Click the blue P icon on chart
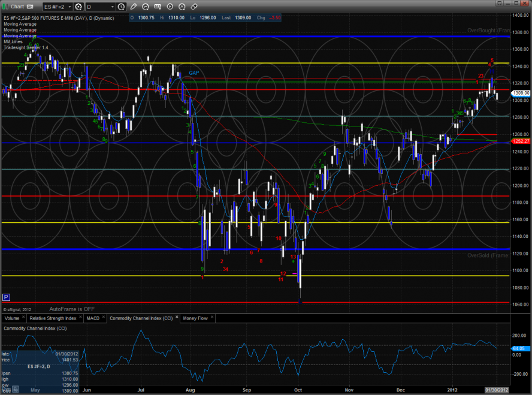 6,298
